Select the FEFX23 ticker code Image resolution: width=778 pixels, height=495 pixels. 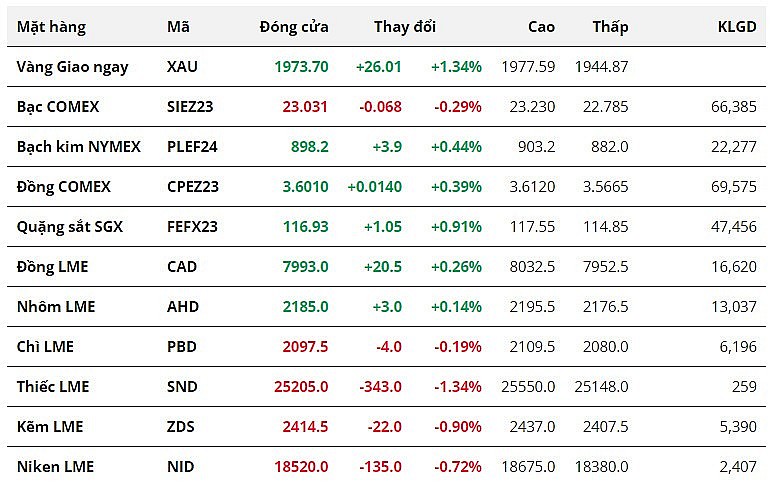click(x=192, y=227)
